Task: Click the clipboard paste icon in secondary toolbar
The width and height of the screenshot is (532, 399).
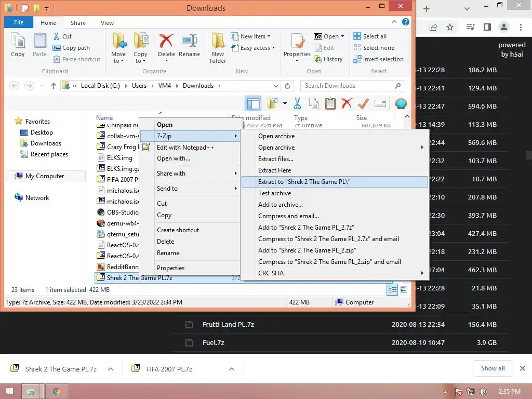Action: point(330,103)
